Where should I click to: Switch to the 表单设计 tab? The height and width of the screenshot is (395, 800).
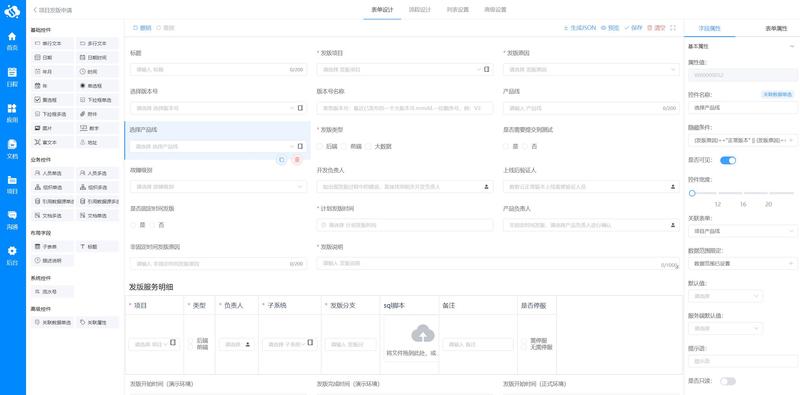click(382, 10)
